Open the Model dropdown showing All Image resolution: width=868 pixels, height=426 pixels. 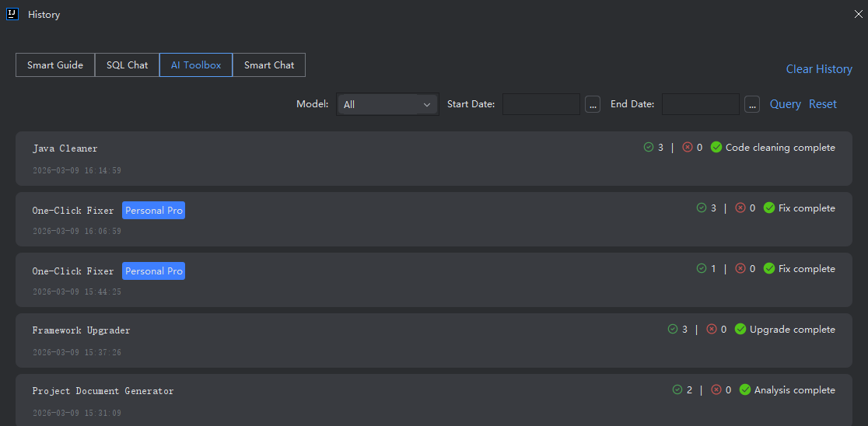point(387,104)
